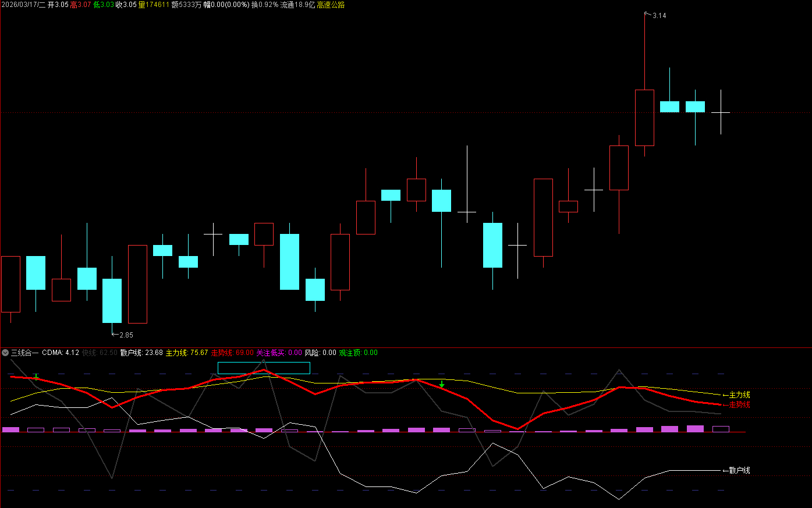812x508 pixels.
Task: Click the 三线合一 indicator name
Action: pos(24,353)
